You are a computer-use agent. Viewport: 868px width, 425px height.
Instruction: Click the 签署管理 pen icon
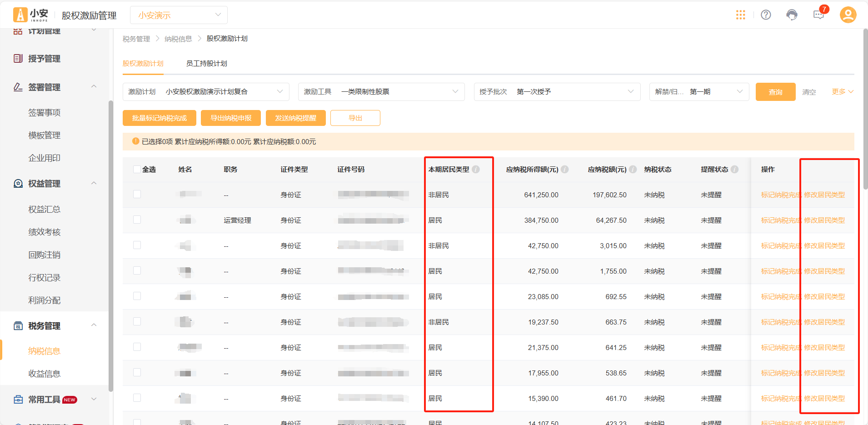[18, 87]
